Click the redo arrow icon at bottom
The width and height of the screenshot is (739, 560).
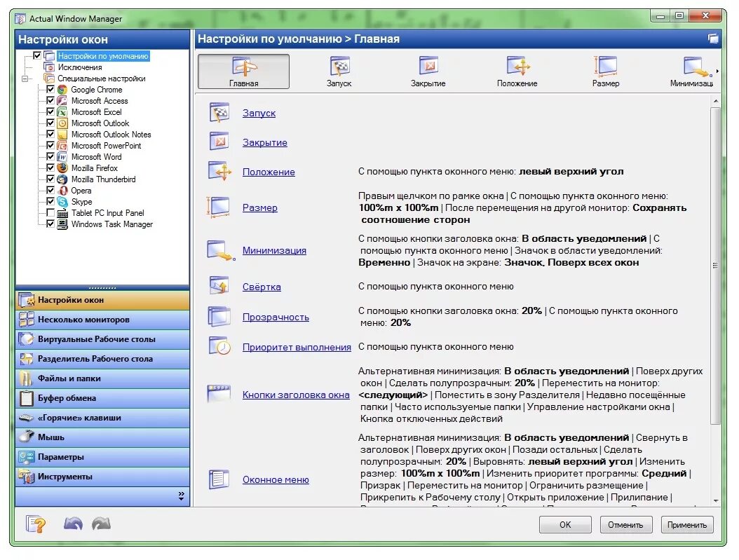point(102,524)
